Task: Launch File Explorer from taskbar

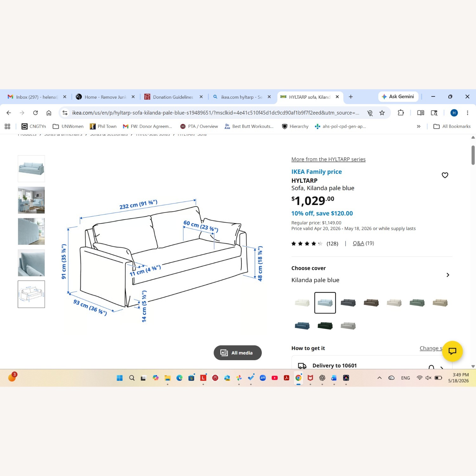Action: point(168,378)
